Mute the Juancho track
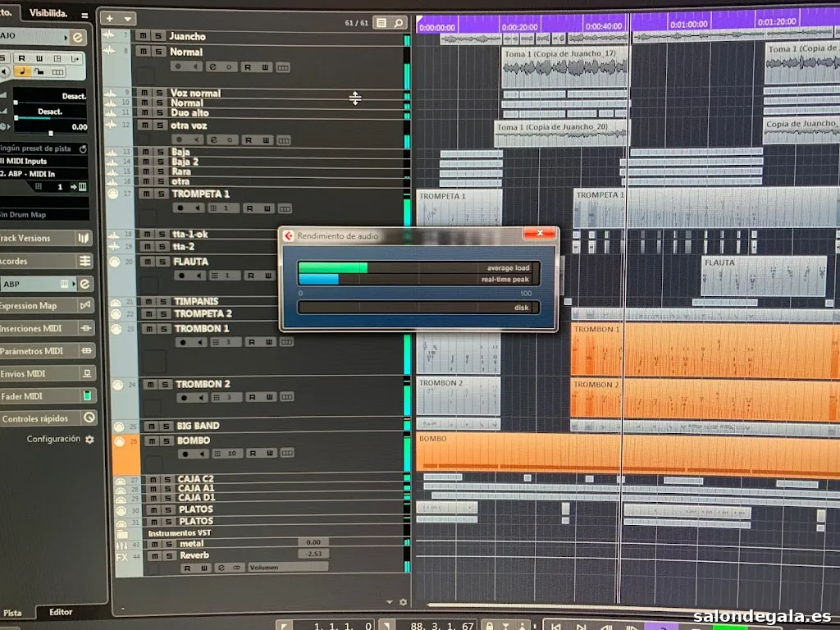Image resolution: width=840 pixels, height=630 pixels. [x=143, y=36]
